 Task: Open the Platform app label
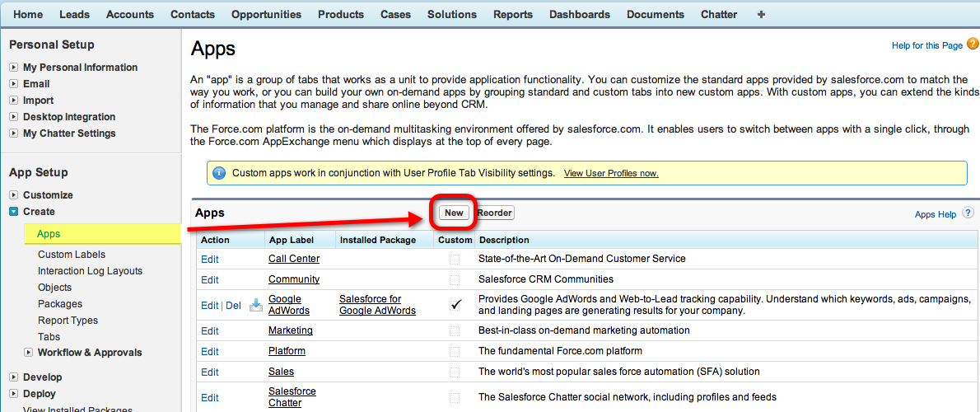coord(287,351)
